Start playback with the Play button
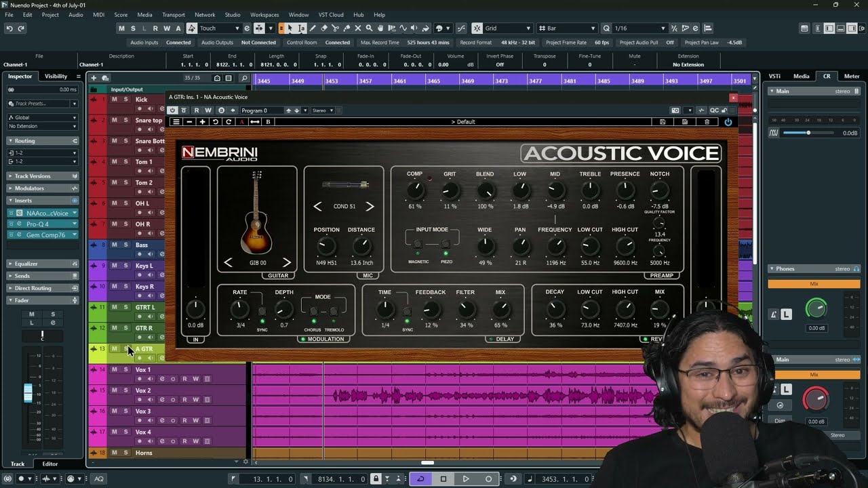The image size is (868, 488). (x=466, y=479)
